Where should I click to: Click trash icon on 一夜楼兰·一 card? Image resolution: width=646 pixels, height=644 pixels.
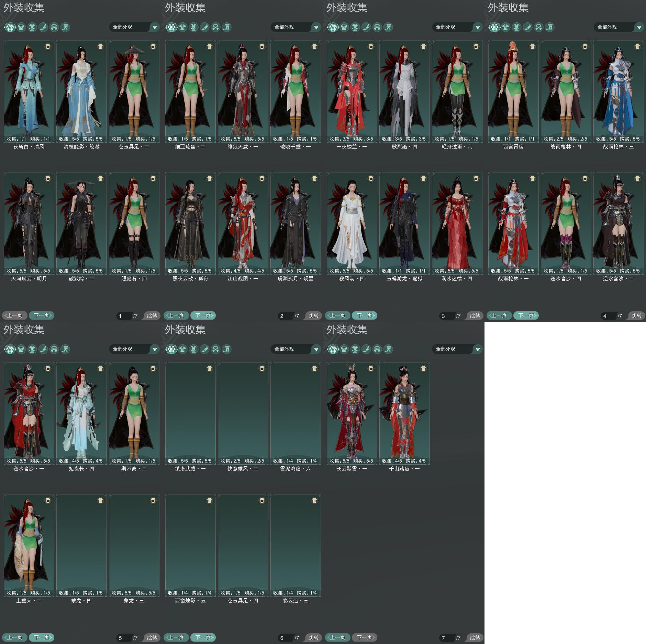pyautogui.click(x=371, y=46)
